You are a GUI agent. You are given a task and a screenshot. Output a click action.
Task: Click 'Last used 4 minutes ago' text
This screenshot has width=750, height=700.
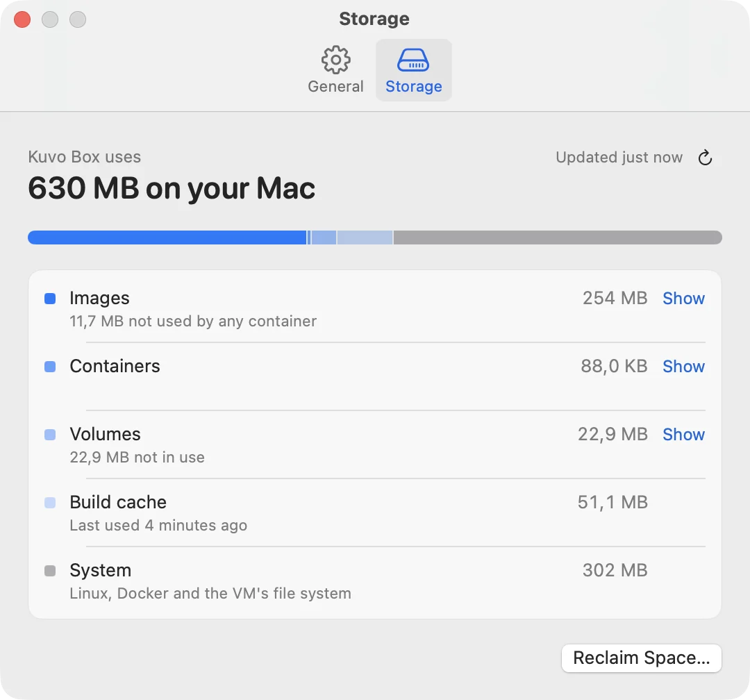tap(158, 525)
